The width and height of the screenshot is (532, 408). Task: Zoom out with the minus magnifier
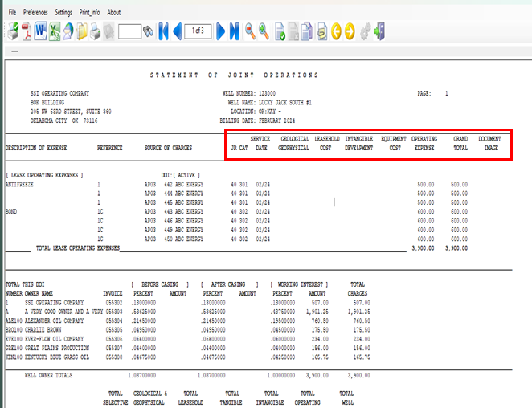pyautogui.click(x=250, y=31)
